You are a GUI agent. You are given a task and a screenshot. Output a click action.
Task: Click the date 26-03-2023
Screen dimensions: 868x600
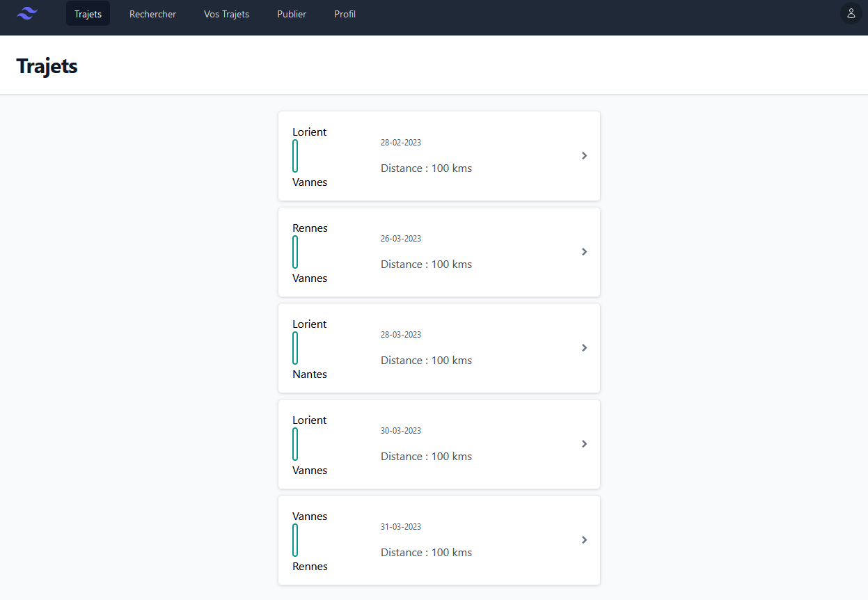[401, 239]
